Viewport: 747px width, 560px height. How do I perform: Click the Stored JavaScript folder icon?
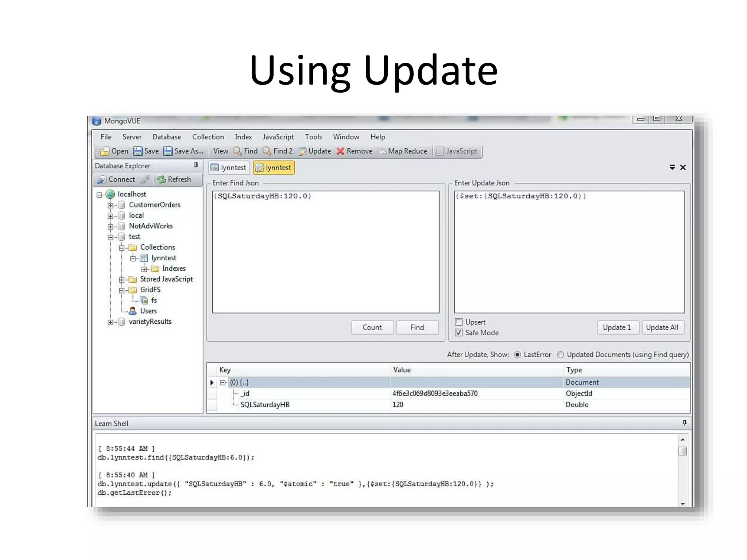pos(133,279)
